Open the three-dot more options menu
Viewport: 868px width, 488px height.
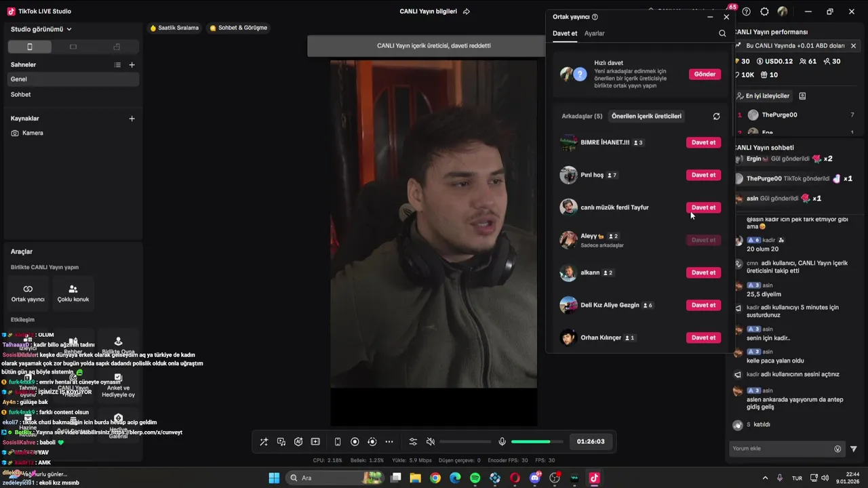click(389, 442)
